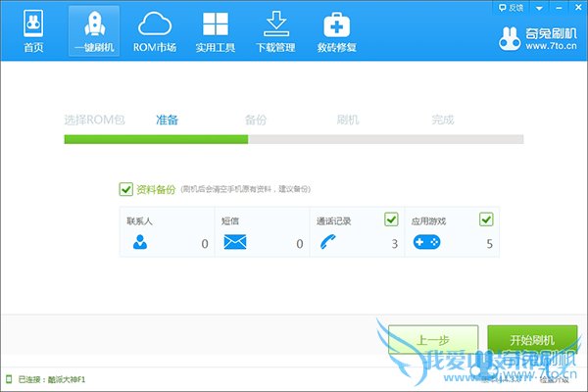This screenshot has height=392, width=588.
Task: Click the 应用游戏 label
Action: 428,220
